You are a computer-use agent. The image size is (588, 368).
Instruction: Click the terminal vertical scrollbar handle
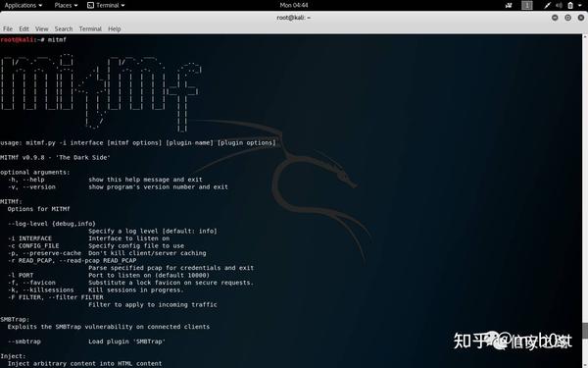585,330
